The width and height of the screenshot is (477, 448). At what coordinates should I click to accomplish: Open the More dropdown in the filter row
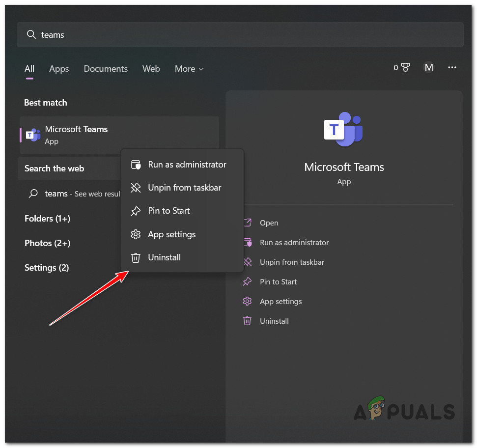click(x=189, y=69)
